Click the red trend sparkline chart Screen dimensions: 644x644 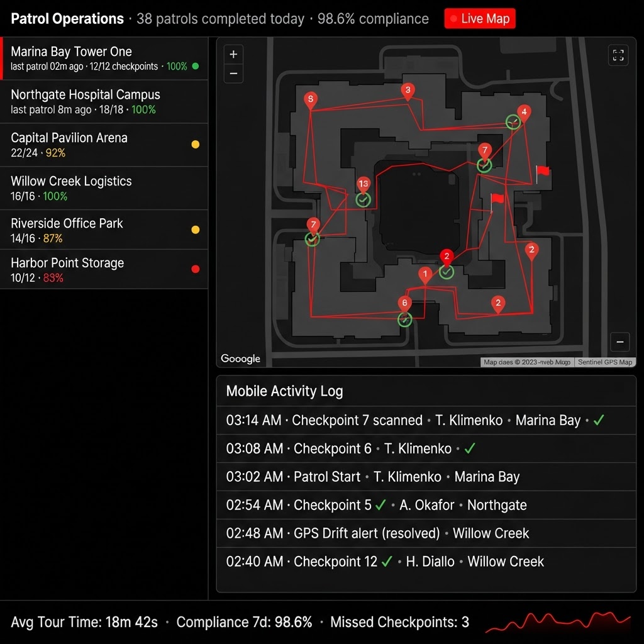coord(558,621)
